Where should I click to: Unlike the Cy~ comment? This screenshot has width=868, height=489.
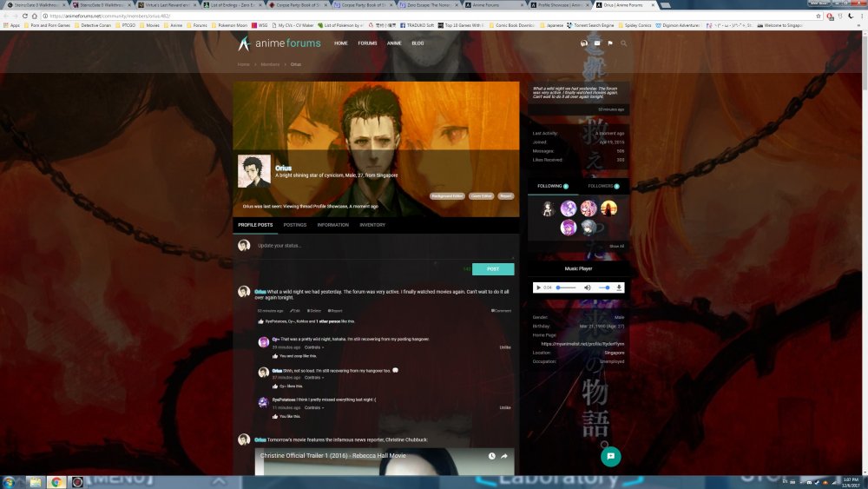pos(505,347)
